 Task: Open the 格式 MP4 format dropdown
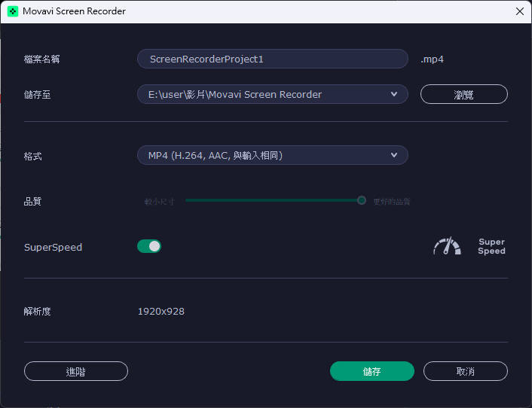pos(273,155)
